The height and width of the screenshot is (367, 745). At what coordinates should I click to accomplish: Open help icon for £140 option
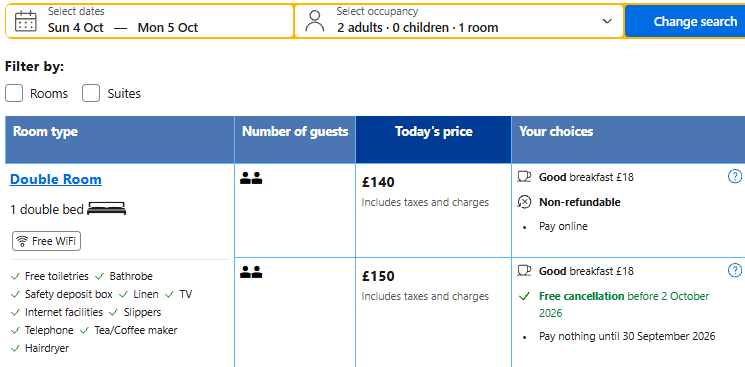[x=735, y=177]
